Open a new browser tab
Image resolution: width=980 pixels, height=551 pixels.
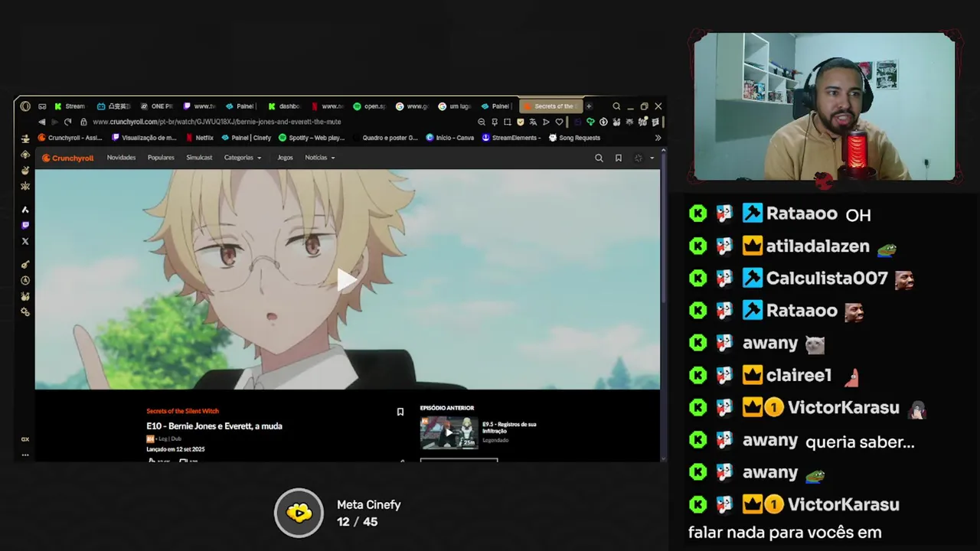589,106
